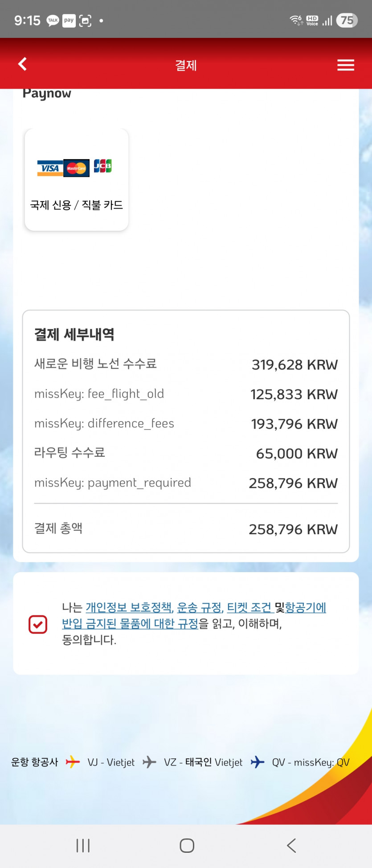
Task: Open the 반입 금지된 물품에 대한 규정 link
Action: pos(130,623)
